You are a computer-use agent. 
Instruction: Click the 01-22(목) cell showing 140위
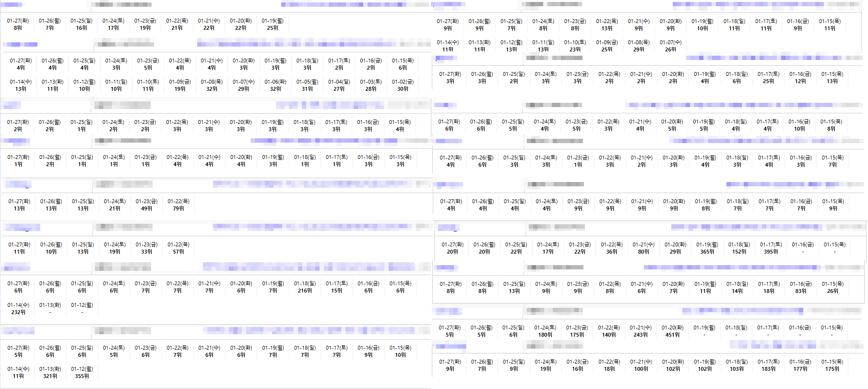pos(609,331)
